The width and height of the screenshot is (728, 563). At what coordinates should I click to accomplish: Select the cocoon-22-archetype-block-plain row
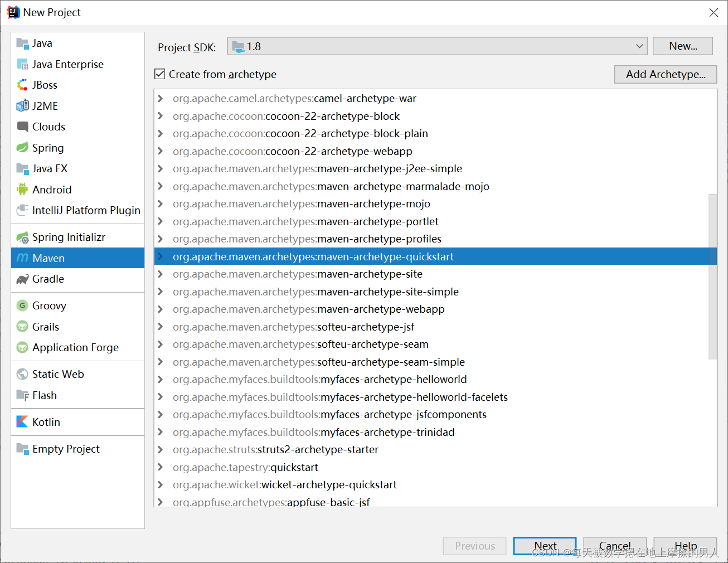[435, 134]
